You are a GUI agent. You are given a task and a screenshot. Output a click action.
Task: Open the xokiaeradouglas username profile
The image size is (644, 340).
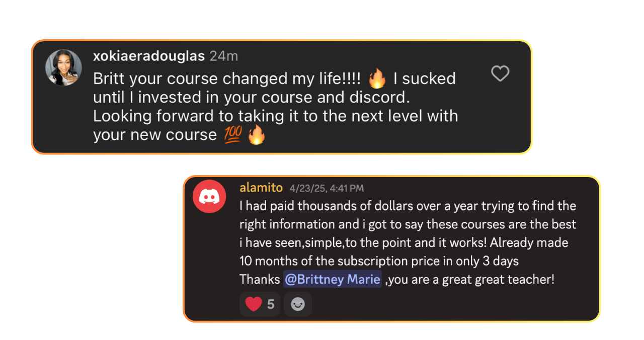[x=149, y=56]
